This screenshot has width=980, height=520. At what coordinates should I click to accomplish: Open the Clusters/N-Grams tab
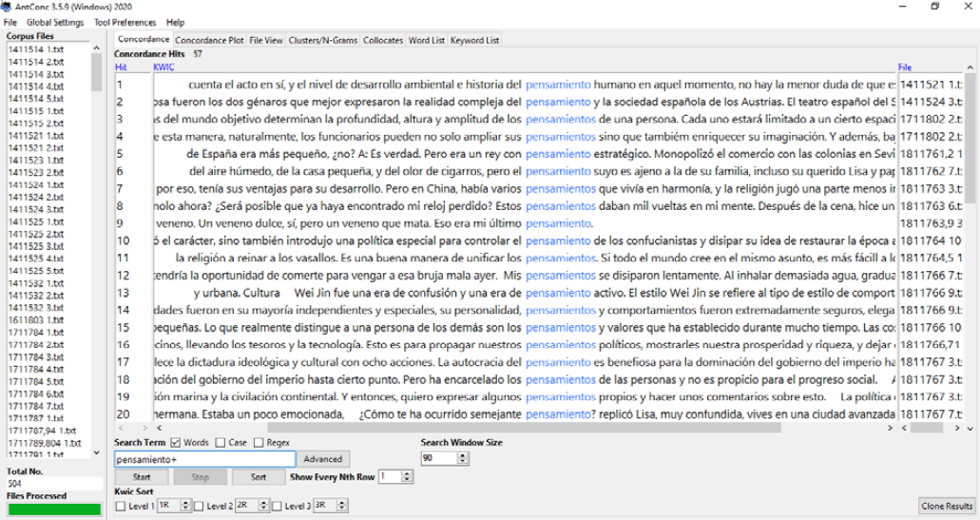[322, 40]
